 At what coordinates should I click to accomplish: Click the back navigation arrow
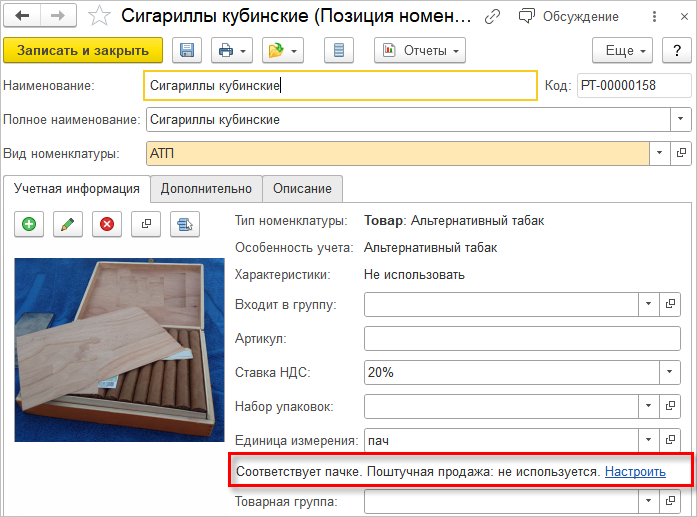[22, 17]
